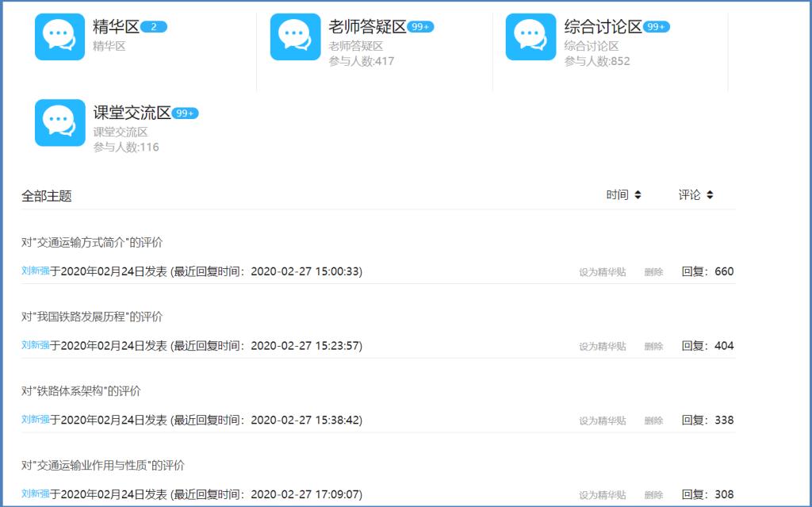Click the badge showing 2 next to 精华区
The width and height of the screenshot is (812, 507).
click(154, 27)
